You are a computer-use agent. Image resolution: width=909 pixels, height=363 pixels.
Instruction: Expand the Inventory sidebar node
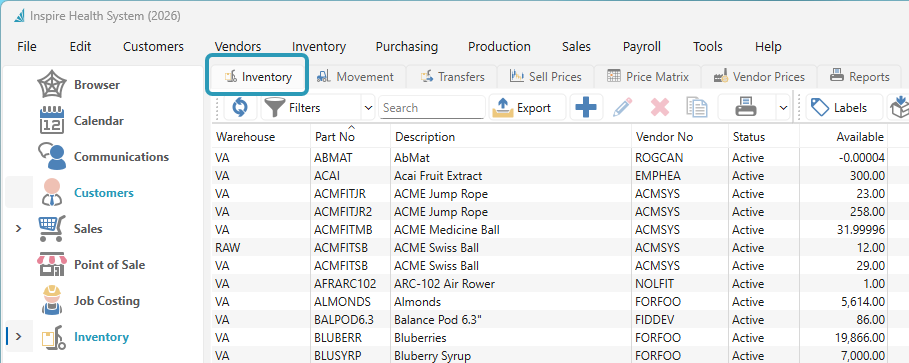click(18, 336)
